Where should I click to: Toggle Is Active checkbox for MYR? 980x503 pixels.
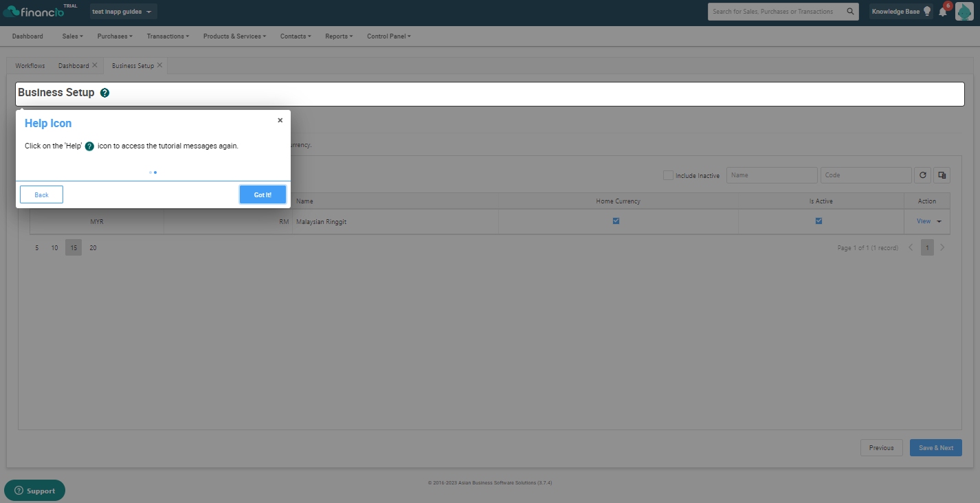pos(818,221)
